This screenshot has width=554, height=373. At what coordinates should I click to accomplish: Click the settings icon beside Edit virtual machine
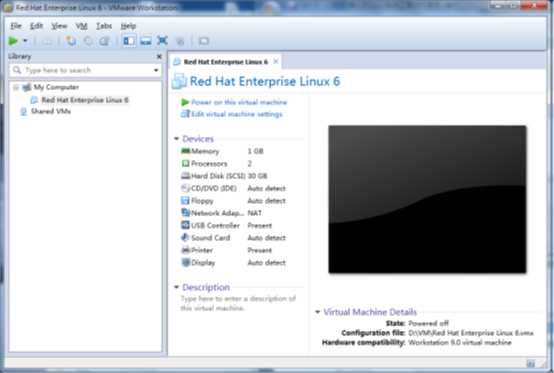(185, 114)
